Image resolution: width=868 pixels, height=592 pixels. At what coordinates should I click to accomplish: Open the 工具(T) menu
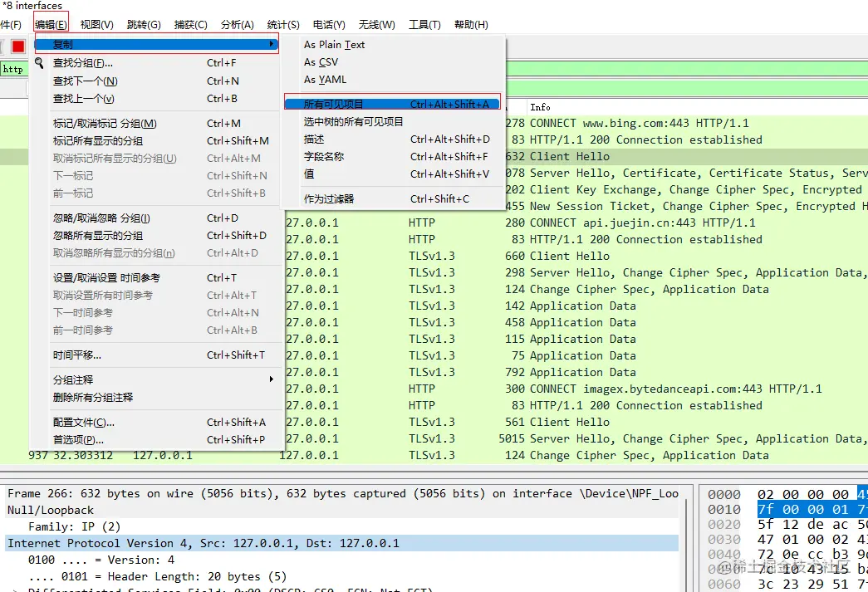click(424, 25)
